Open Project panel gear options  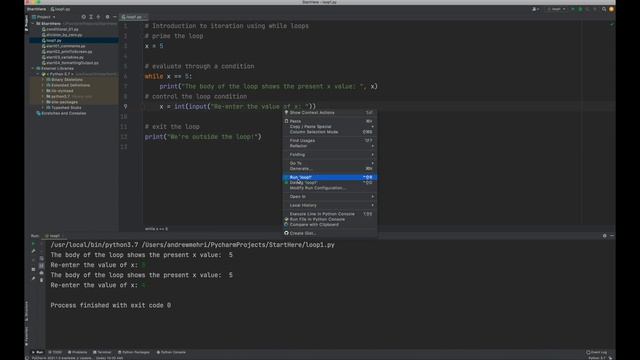(x=107, y=17)
